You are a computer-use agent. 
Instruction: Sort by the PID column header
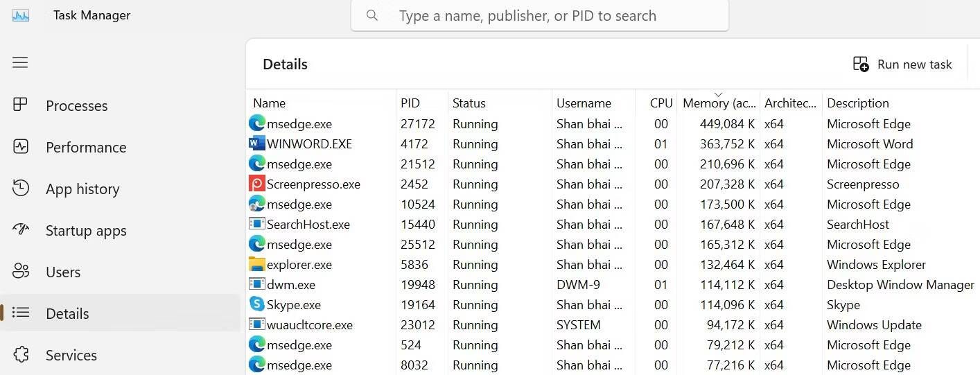click(x=422, y=103)
